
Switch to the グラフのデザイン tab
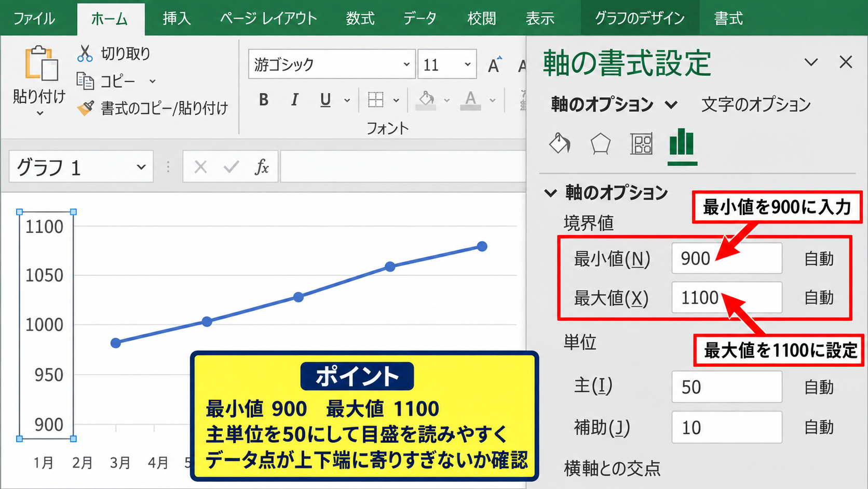[x=640, y=18]
